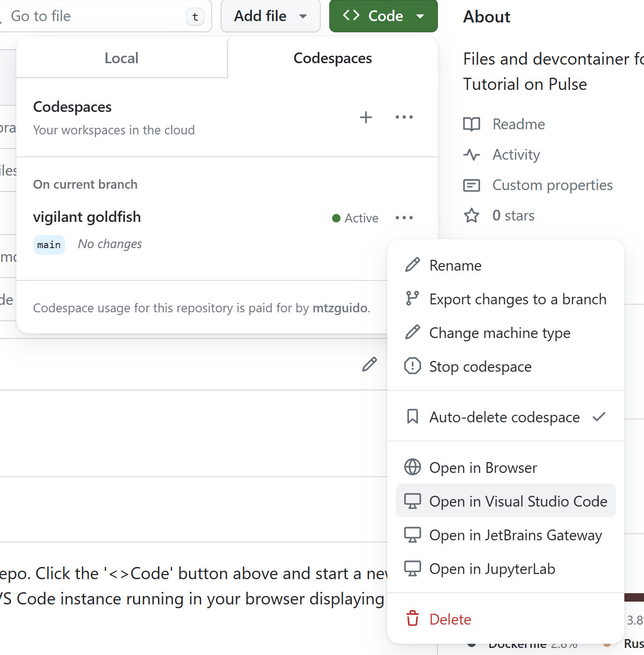
Task: Click the main branch label
Action: tap(49, 245)
